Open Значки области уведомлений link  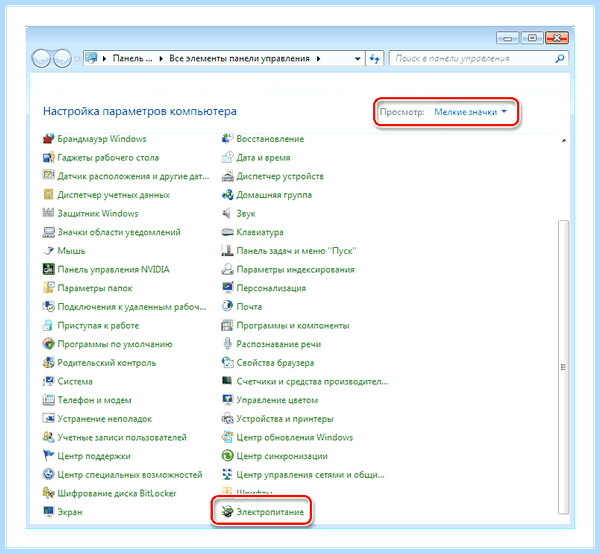click(119, 232)
